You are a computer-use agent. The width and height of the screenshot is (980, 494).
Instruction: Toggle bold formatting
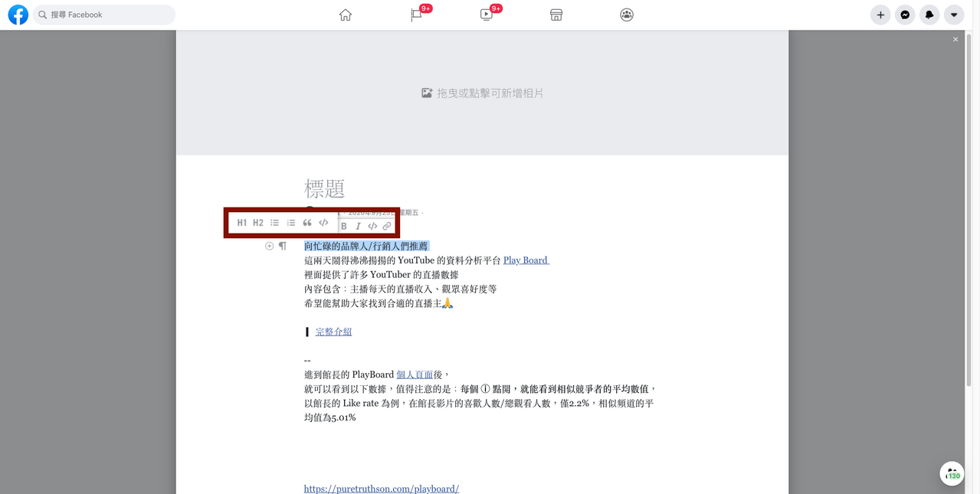click(x=344, y=226)
